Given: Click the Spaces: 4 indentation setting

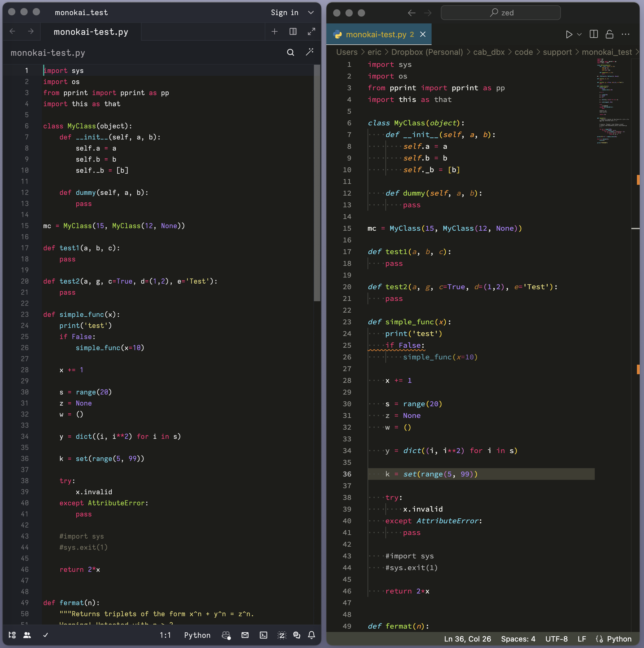Looking at the screenshot, I should (x=518, y=639).
